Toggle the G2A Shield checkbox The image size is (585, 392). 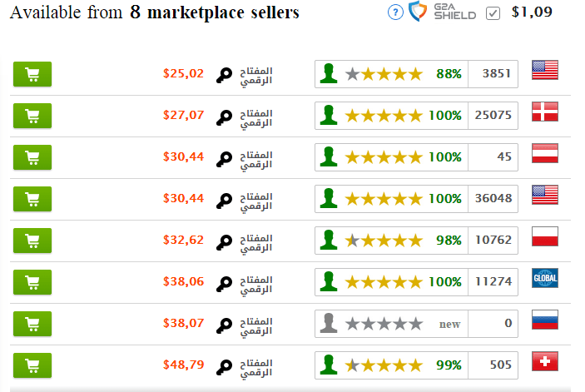pyautogui.click(x=493, y=13)
